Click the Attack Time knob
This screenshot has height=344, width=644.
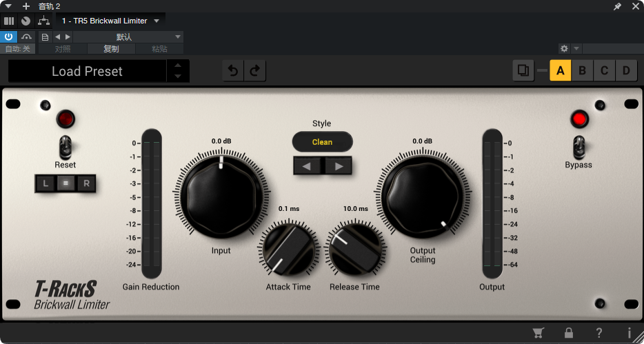click(x=288, y=249)
